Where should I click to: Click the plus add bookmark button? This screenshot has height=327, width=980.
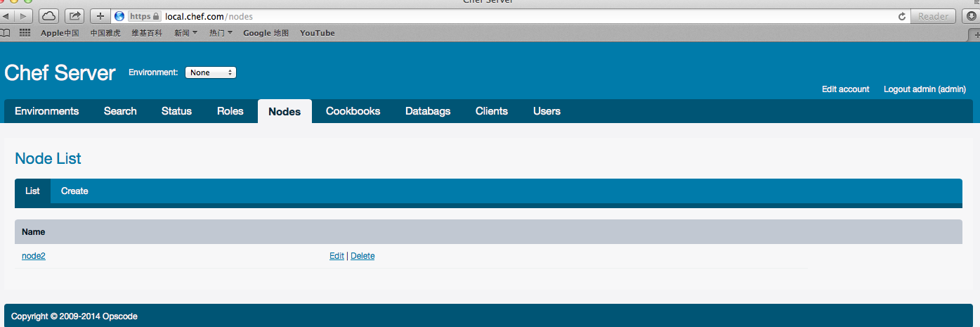100,15
